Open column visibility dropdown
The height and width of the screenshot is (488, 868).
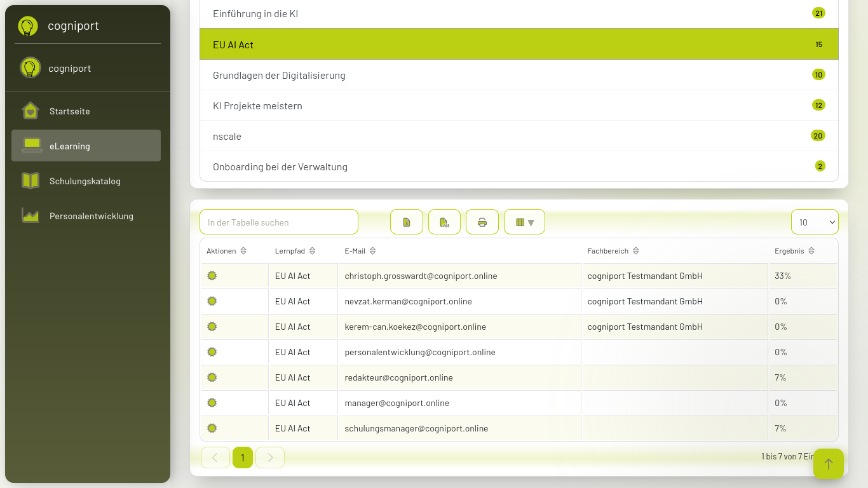524,222
